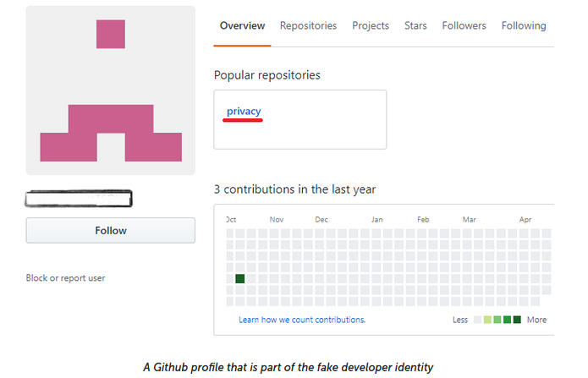Screen dimensions: 588x378
Task: View the Followers tab
Action: pos(464,25)
